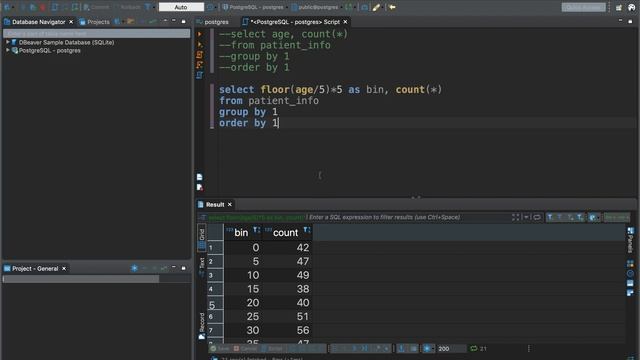This screenshot has height=360, width=640.
Task: Click show SQL log document icon in editor gutter
Action: [199, 177]
